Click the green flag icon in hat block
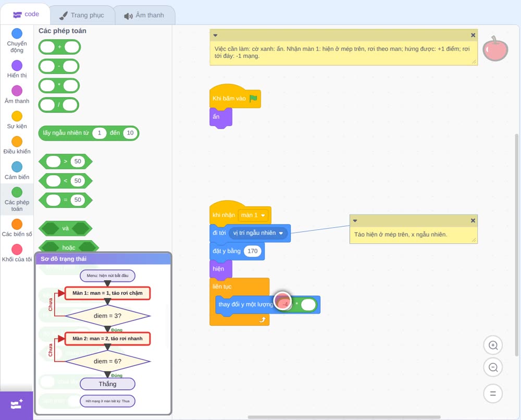The width and height of the screenshot is (521, 420). 253,98
